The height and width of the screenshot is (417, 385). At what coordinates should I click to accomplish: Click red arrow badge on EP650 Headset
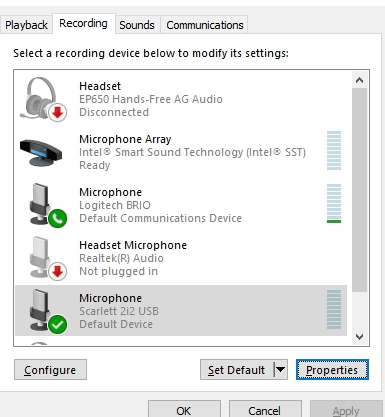click(x=57, y=112)
